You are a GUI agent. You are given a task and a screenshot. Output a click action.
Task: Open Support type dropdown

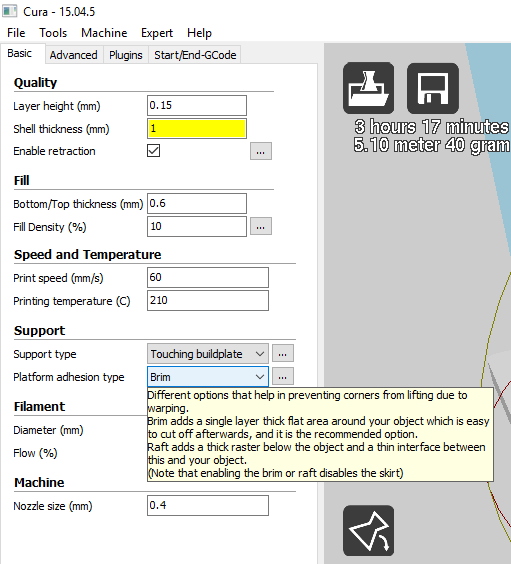(207, 354)
